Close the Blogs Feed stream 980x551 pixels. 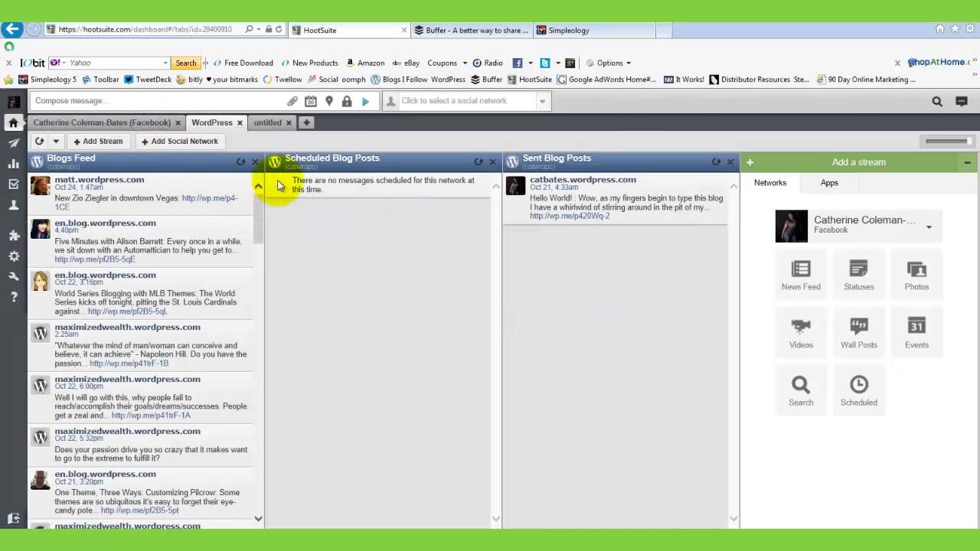click(255, 161)
